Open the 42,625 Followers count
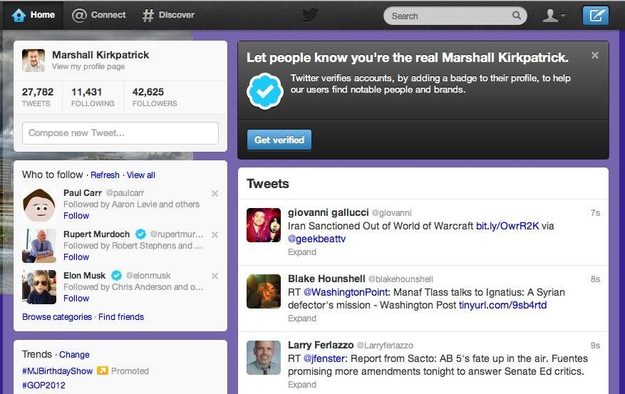The width and height of the screenshot is (625, 394). 154,97
